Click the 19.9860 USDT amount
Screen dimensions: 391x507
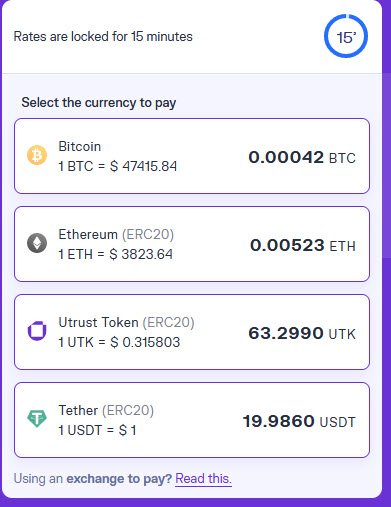[x=299, y=421]
